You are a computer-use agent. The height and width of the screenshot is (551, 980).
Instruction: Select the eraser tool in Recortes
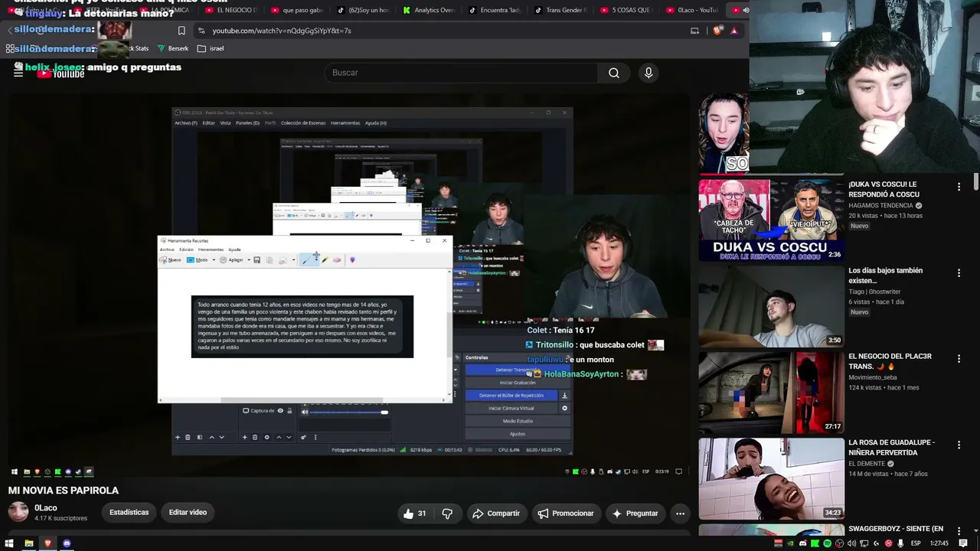pos(337,260)
